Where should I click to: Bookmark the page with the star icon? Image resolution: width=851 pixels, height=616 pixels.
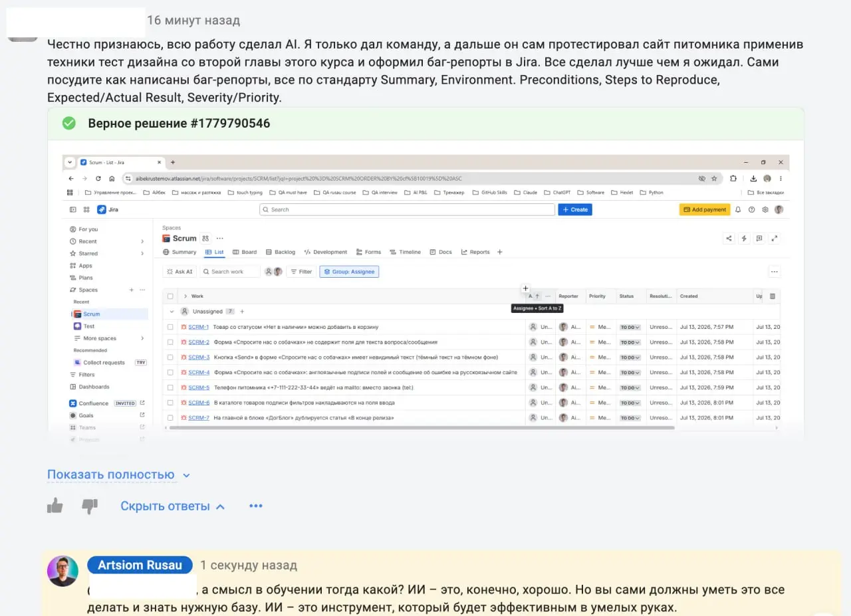coord(714,178)
